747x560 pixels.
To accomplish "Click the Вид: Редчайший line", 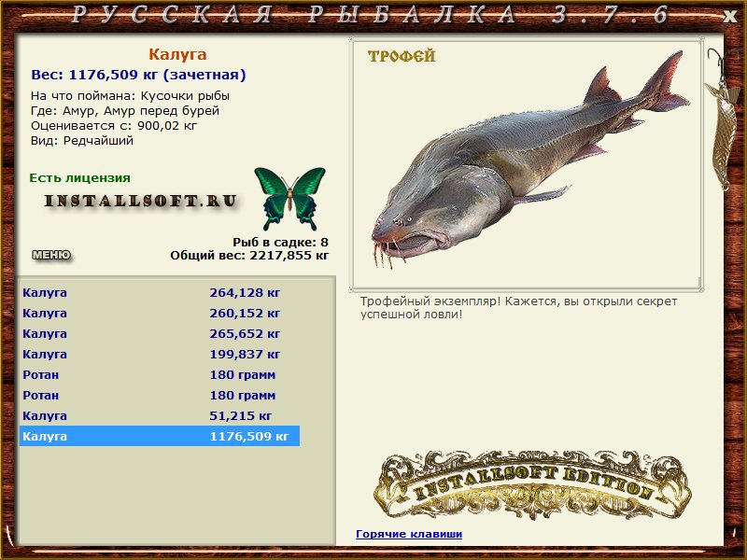I will [x=82, y=141].
